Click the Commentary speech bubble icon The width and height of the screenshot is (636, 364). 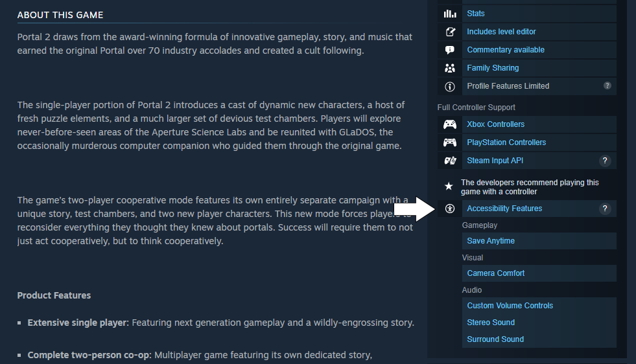tap(450, 50)
